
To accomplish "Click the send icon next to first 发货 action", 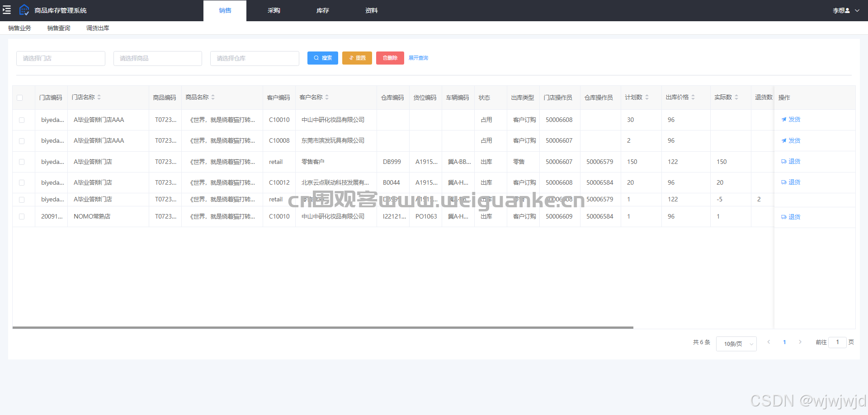I will [784, 119].
